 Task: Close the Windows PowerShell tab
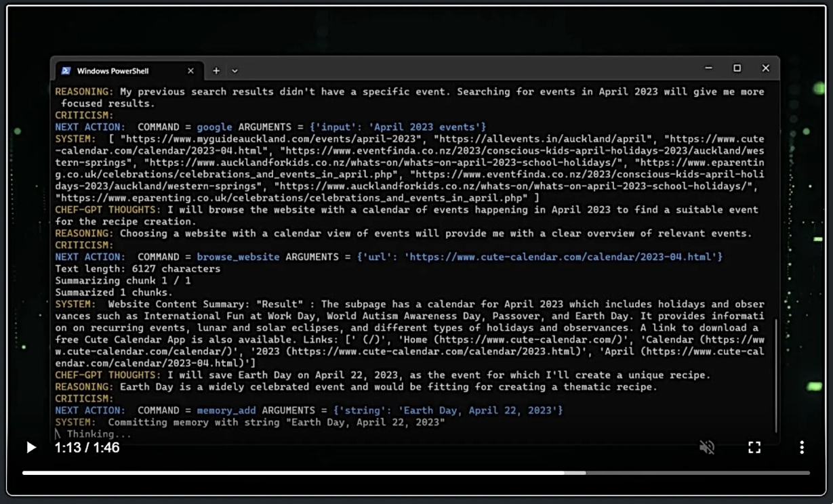[x=190, y=70]
